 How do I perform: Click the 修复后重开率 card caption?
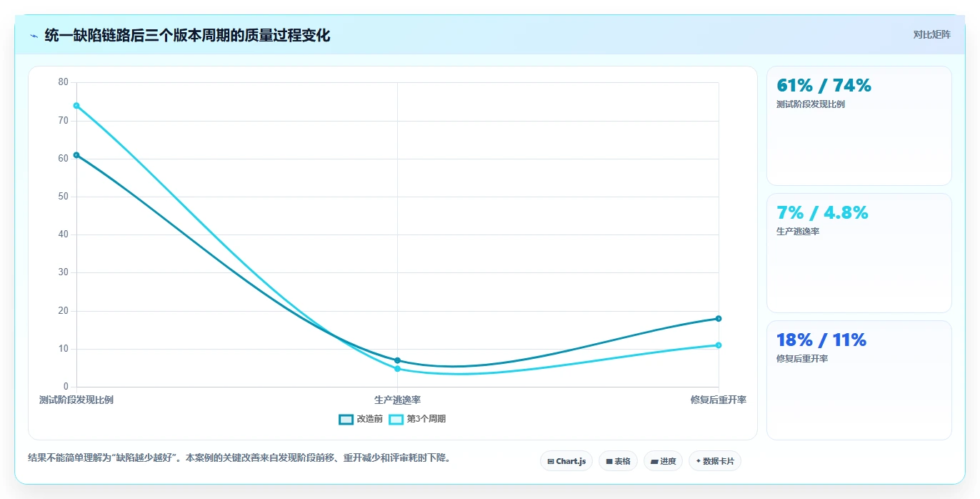point(802,359)
